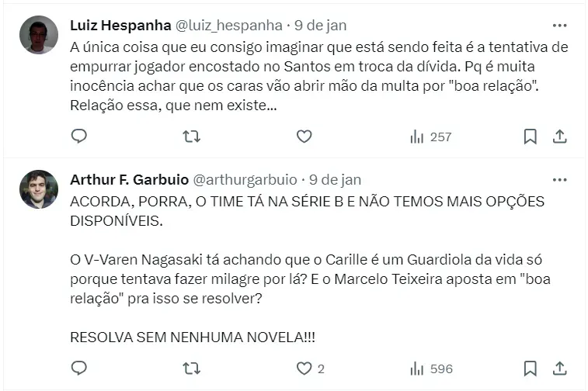Open the @arthurgarbuio handle link
588x391 pixels.
tap(244, 179)
